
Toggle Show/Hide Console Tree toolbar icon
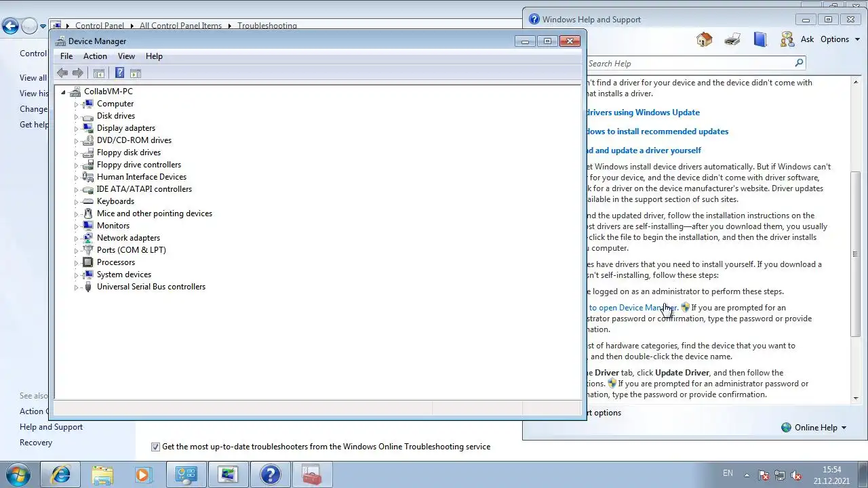click(99, 73)
